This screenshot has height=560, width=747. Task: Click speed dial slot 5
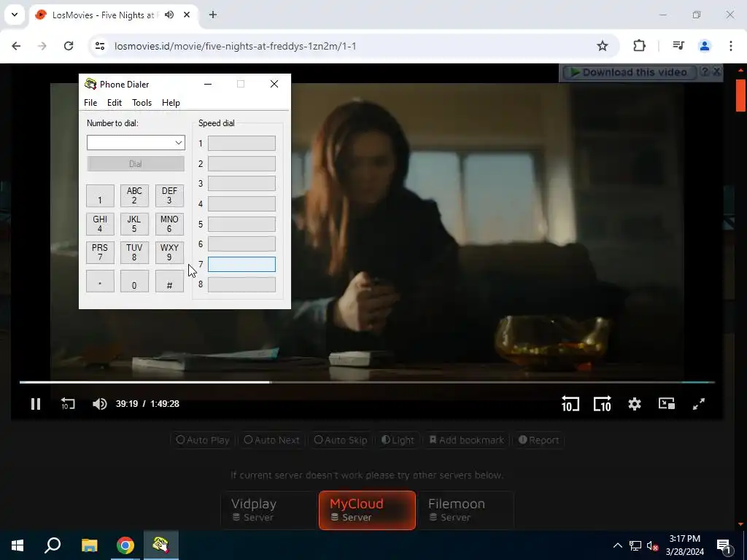coord(241,224)
